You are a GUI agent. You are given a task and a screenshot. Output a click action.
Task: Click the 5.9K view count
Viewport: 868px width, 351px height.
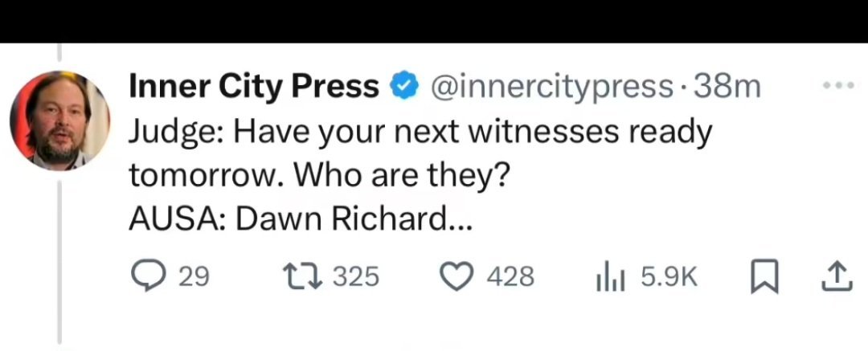click(666, 277)
